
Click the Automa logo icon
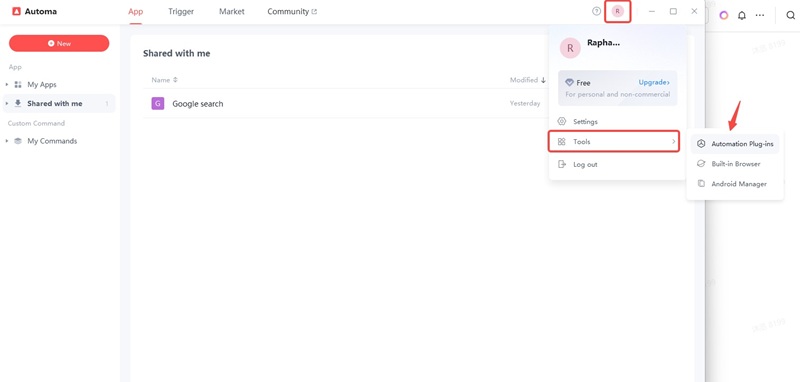tap(16, 11)
